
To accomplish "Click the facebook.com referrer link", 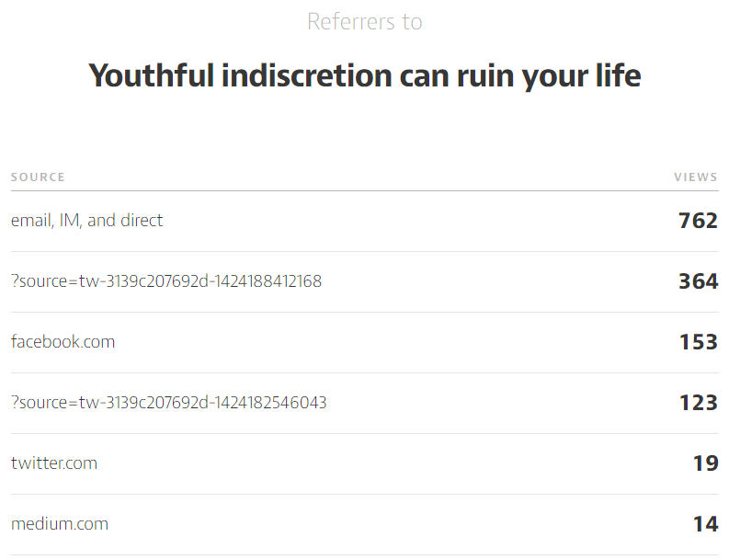I will pos(63,342).
